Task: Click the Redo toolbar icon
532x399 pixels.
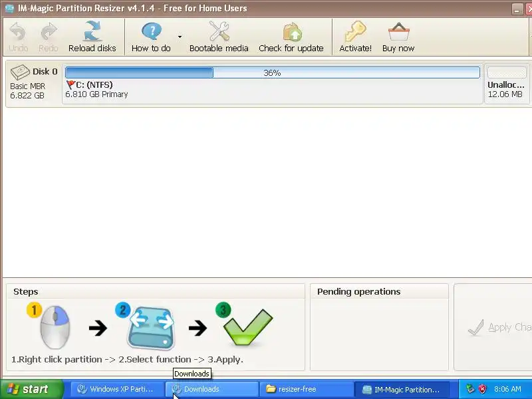Action: pyautogui.click(x=49, y=37)
